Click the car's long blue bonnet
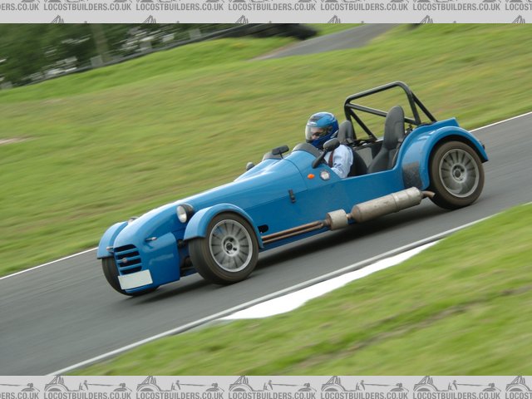Image resolution: width=532 pixels, height=399 pixels. (x=241, y=187)
